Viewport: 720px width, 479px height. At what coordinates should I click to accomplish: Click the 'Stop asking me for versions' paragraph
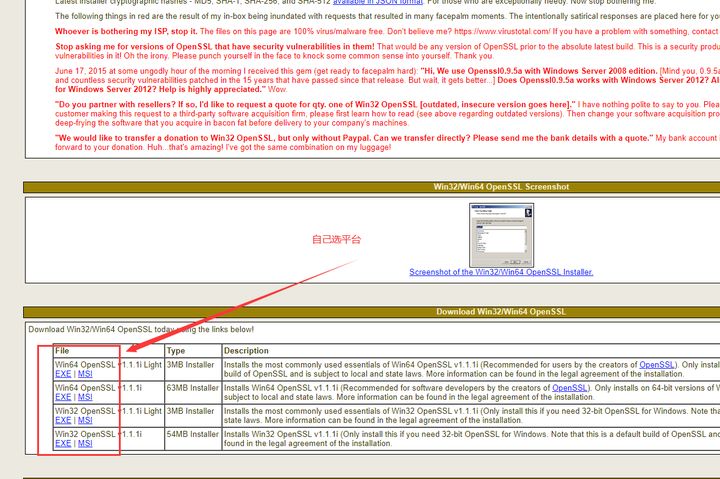386,51
